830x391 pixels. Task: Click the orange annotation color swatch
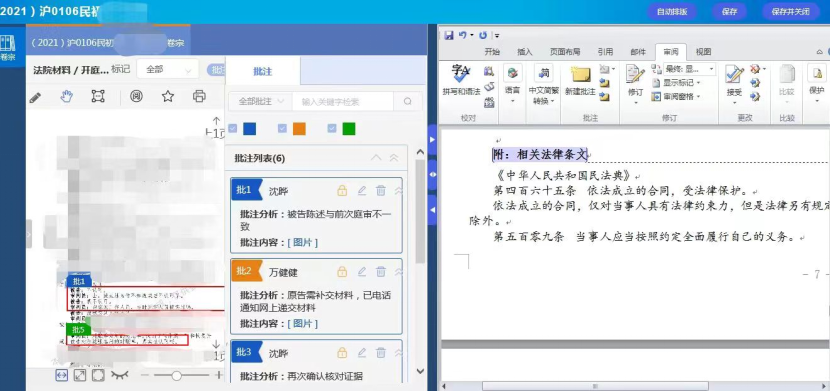point(299,128)
